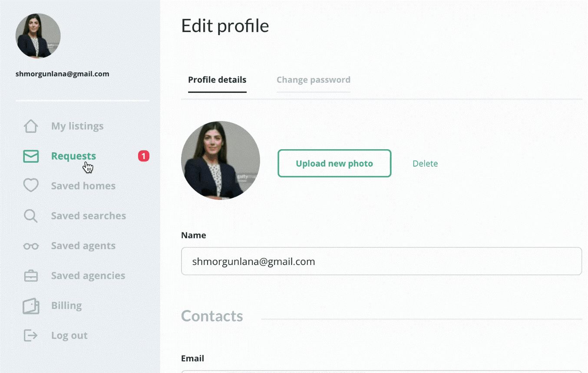Image resolution: width=588 pixels, height=373 pixels.
Task: Click the red notification badge on Requests
Action: pyautogui.click(x=143, y=156)
